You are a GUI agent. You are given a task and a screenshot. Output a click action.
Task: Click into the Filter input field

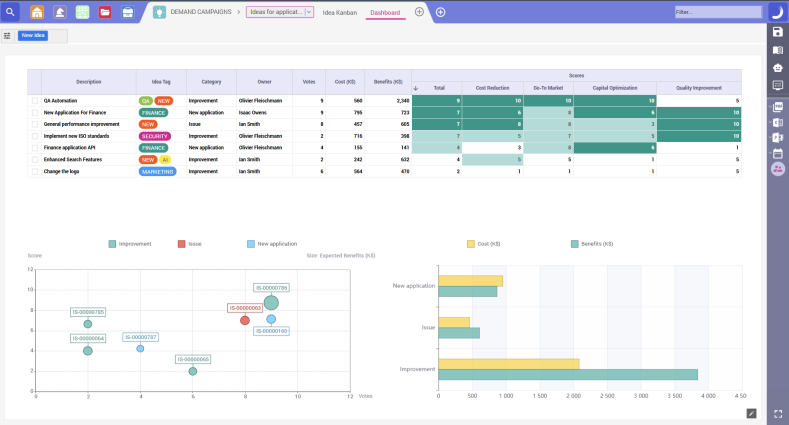[716, 12]
